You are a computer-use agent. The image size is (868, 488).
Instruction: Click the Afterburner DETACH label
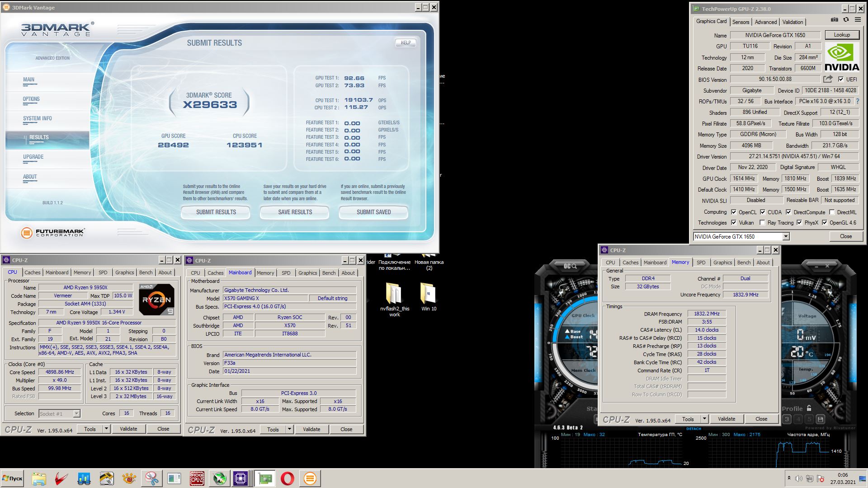point(693,429)
